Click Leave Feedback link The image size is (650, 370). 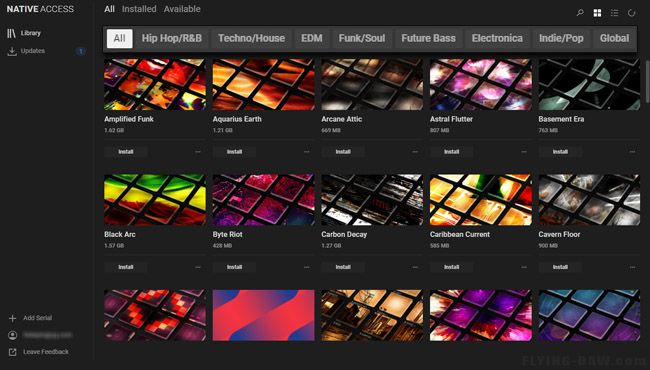coord(46,352)
